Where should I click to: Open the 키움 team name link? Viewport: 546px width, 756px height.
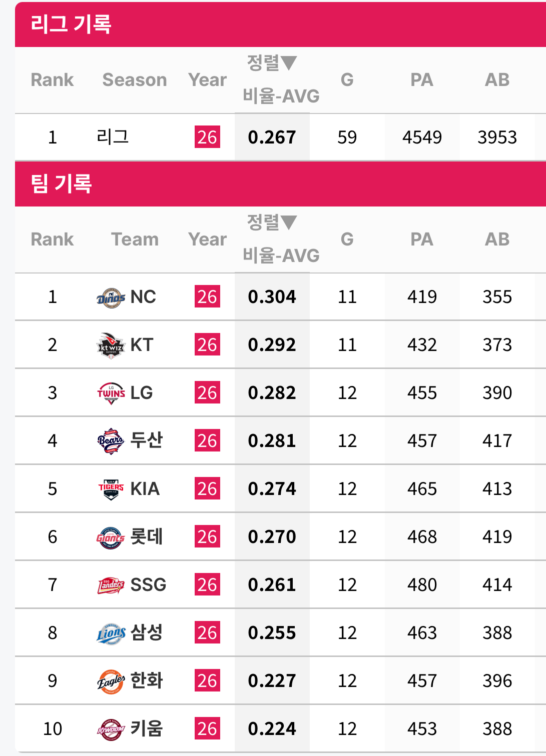(x=147, y=729)
